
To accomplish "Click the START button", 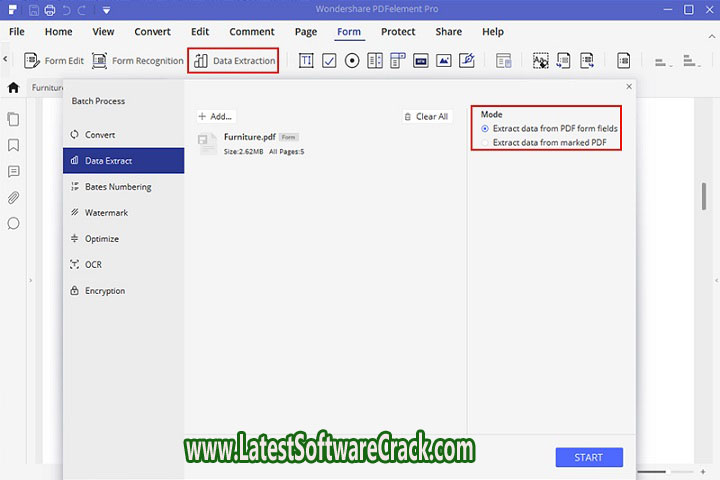I will click(x=589, y=457).
